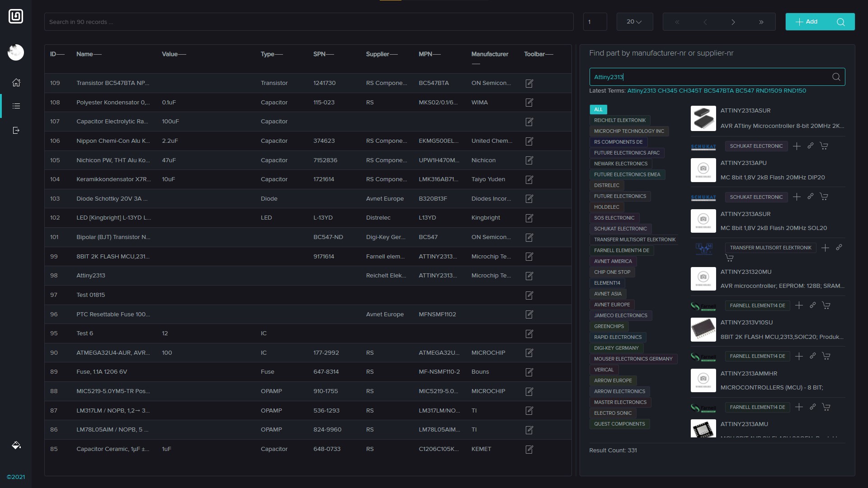868x488 pixels.
Task: Filter results by MICROCHIP TECHNOLOGY INC
Action: [629, 131]
